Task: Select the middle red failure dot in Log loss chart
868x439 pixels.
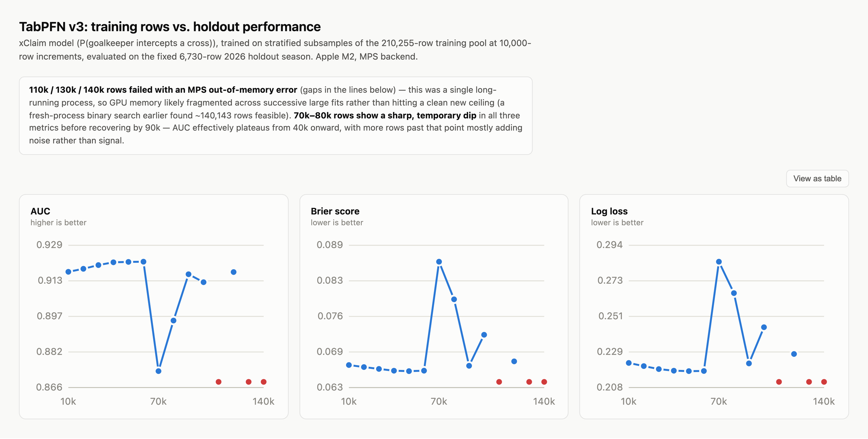Action: pyautogui.click(x=809, y=382)
